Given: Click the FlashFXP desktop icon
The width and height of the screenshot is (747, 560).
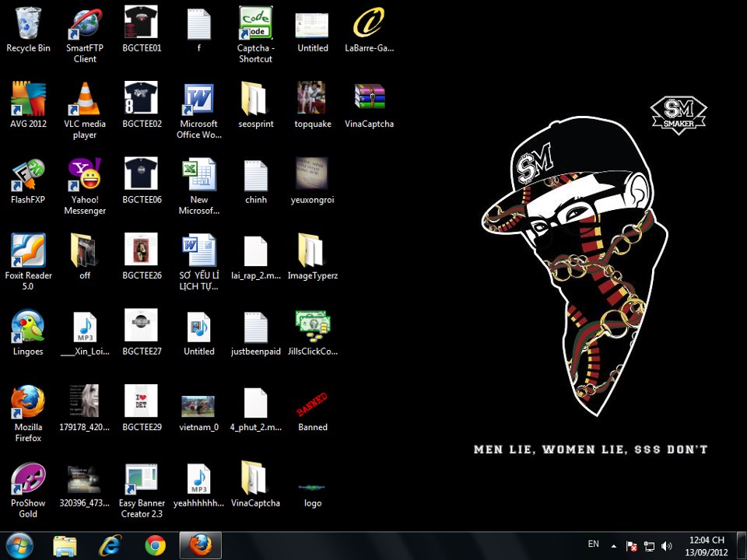Looking at the screenshot, I should click(28, 174).
